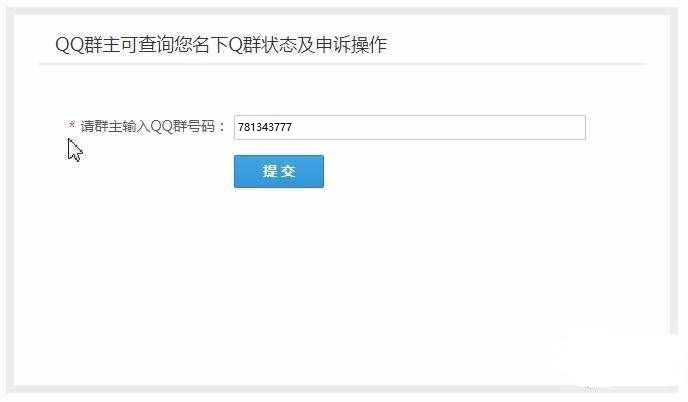The width and height of the screenshot is (688, 402).
Task: Click the digits 777 at number end
Action: [283, 127]
